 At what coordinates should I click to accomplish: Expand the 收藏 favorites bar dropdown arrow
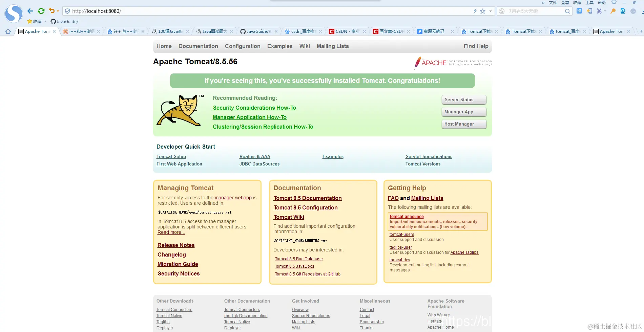[45, 21]
